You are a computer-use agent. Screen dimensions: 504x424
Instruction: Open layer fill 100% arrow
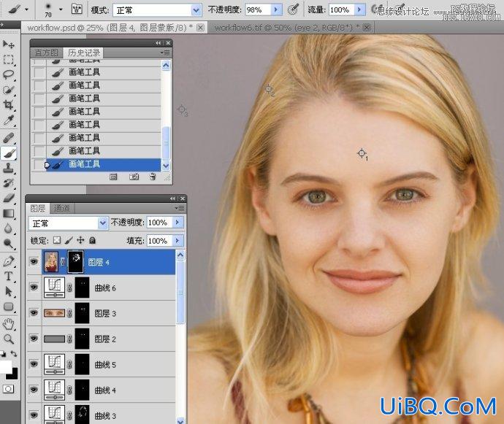(x=177, y=241)
